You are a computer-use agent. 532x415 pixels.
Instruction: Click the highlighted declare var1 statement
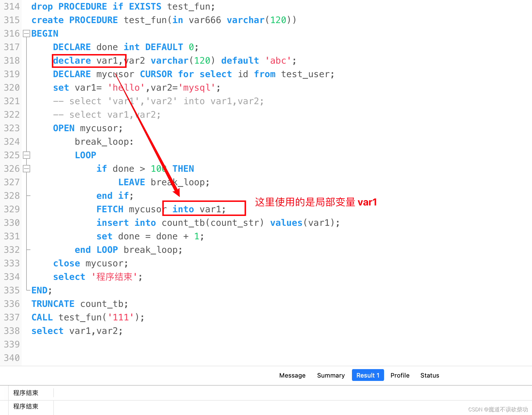(x=89, y=61)
